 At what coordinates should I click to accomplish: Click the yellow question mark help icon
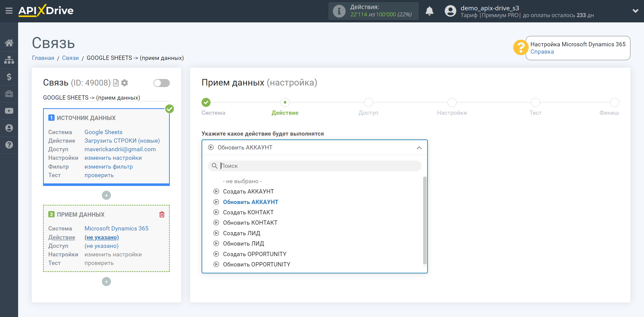tap(520, 47)
